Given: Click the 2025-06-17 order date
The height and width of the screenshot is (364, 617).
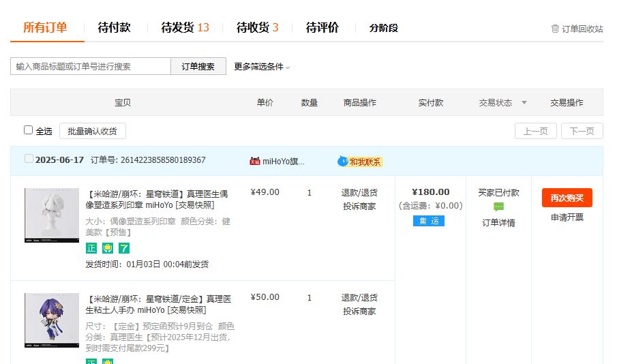Looking at the screenshot, I should 59,160.
